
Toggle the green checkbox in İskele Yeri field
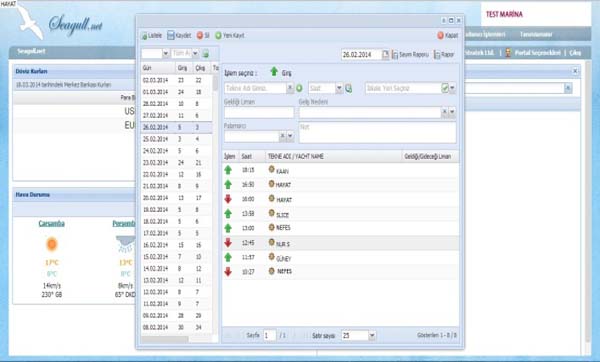coord(445,88)
